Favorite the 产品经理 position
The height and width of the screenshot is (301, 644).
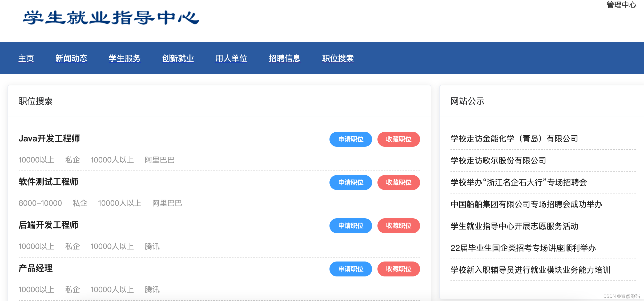click(x=399, y=269)
